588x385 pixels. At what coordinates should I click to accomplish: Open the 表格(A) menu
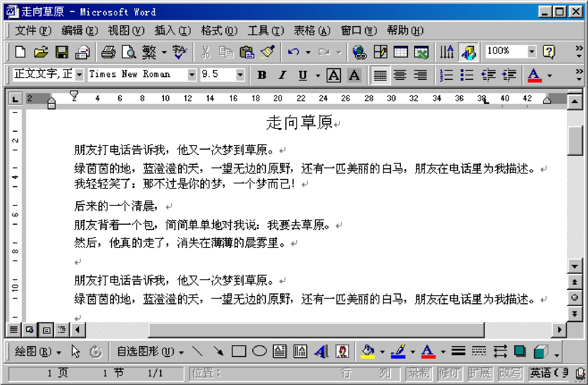(x=312, y=31)
